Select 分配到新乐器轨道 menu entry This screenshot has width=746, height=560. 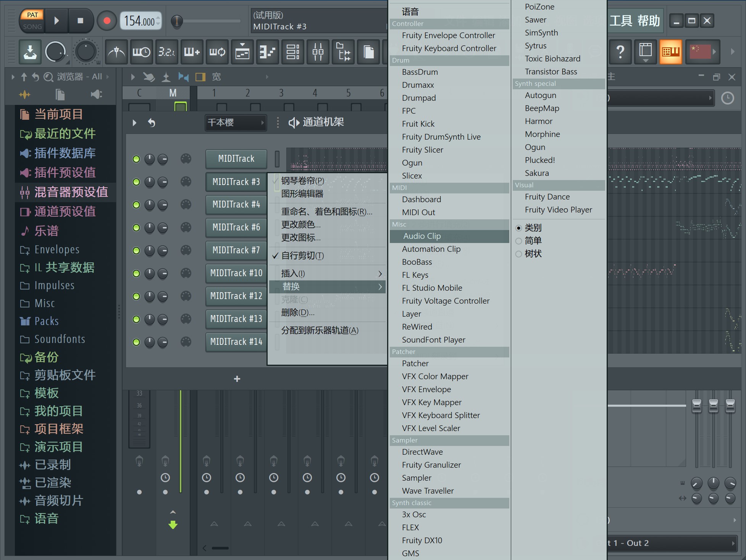pyautogui.click(x=327, y=330)
